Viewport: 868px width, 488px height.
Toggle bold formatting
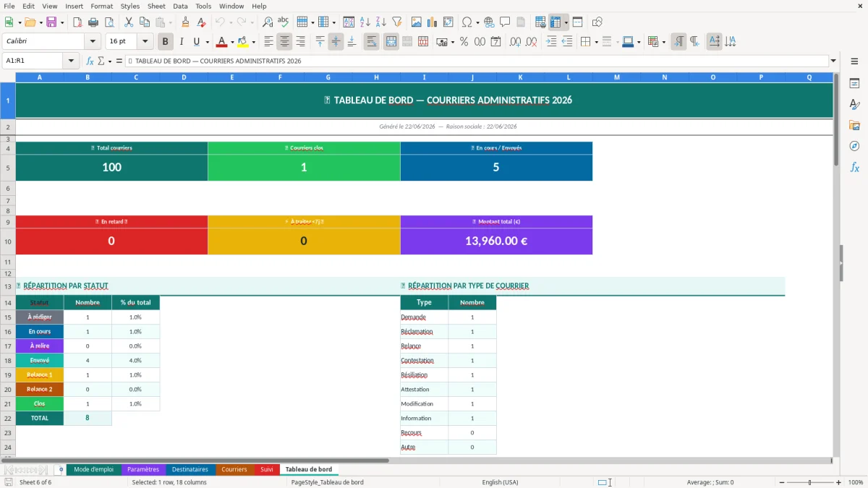[x=166, y=42]
